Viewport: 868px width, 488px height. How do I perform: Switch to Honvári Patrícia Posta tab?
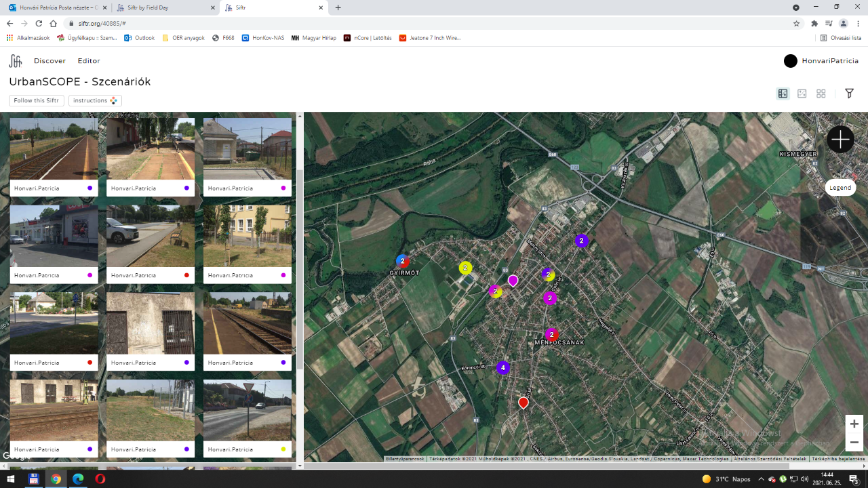point(57,7)
